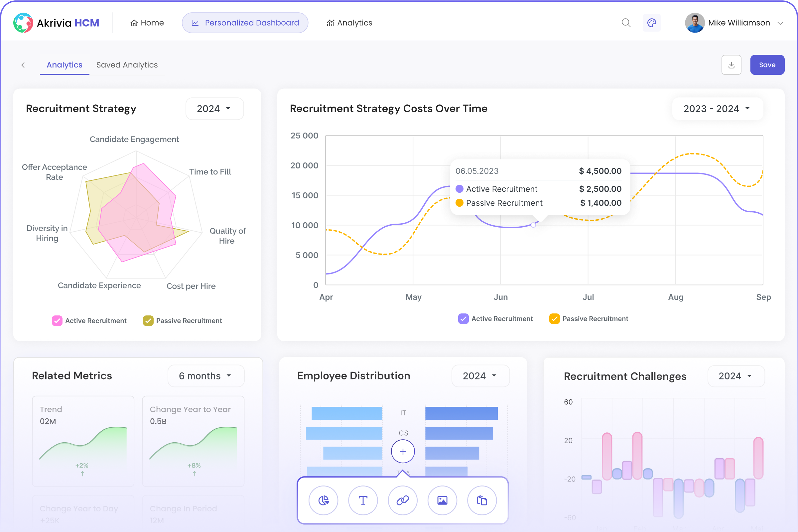Click the Jun x-axis label
The width and height of the screenshot is (798, 532).
click(501, 297)
